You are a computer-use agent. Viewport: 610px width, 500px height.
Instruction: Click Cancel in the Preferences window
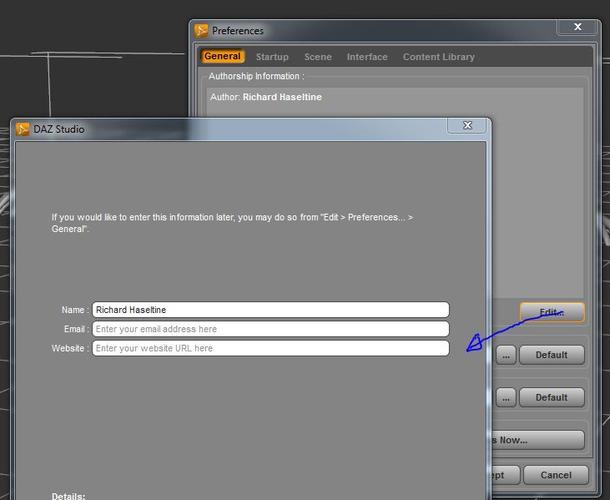(x=556, y=475)
